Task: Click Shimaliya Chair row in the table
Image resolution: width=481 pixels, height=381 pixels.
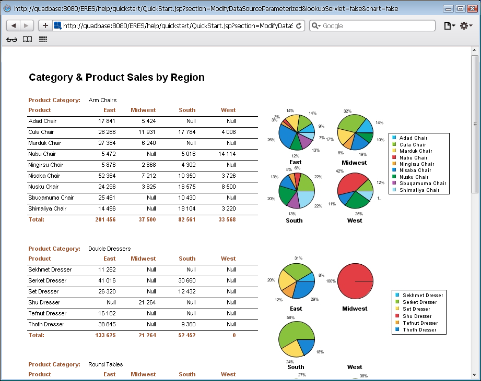Action: (142, 209)
